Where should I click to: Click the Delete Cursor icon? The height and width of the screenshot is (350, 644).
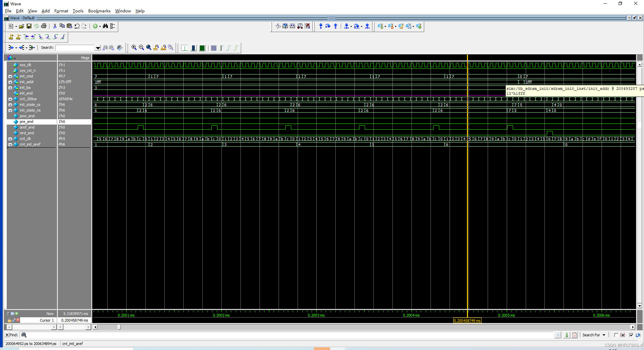(18, 37)
